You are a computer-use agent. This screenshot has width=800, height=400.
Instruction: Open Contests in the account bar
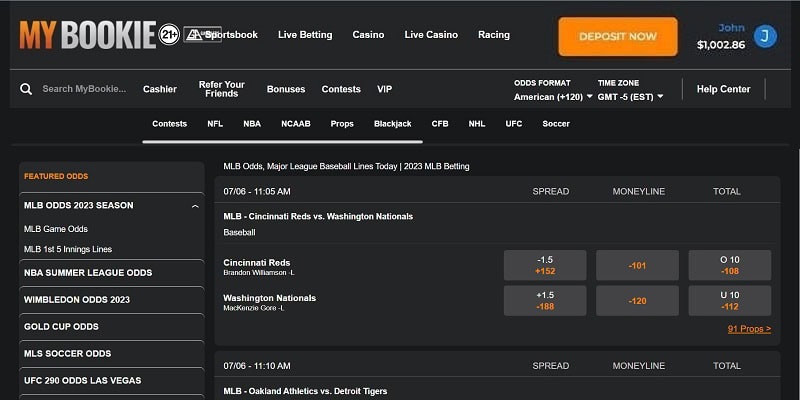coord(341,89)
